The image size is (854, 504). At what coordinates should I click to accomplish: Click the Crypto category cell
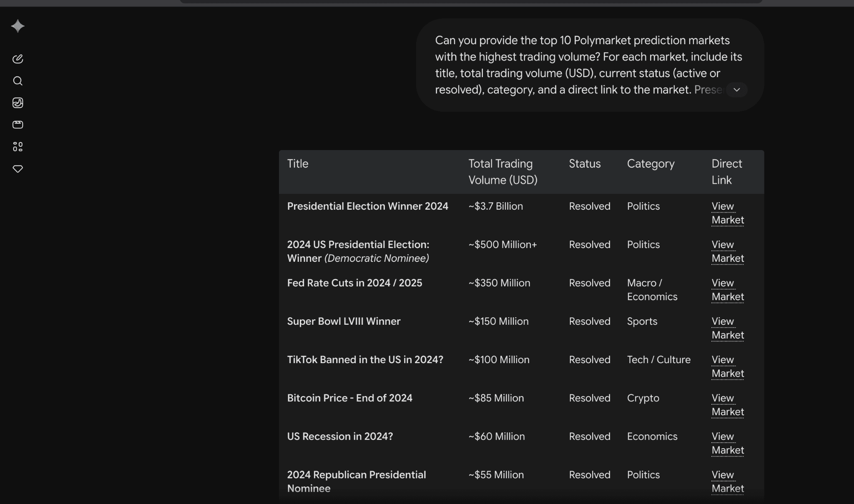click(643, 398)
